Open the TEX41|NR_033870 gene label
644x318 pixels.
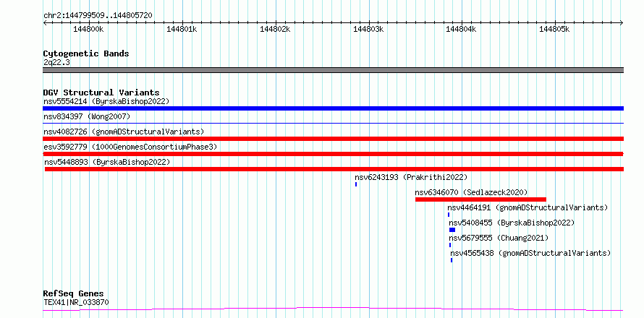click(x=77, y=302)
